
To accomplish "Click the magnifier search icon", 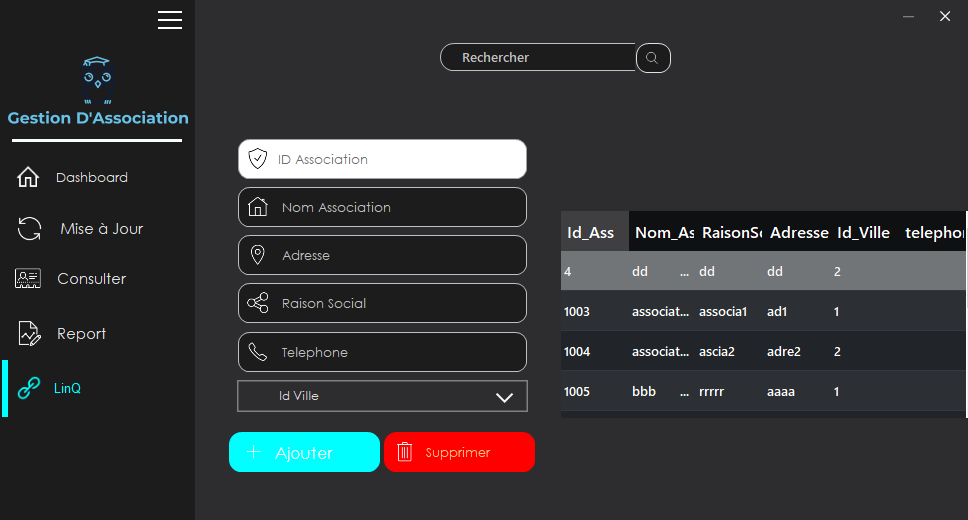I will 653,58.
